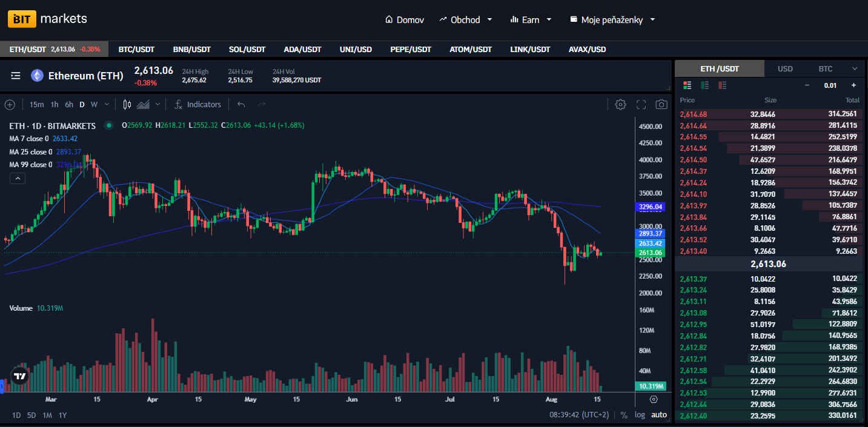Select the USD tab in order book
The width and height of the screenshot is (868, 427).
tap(785, 68)
